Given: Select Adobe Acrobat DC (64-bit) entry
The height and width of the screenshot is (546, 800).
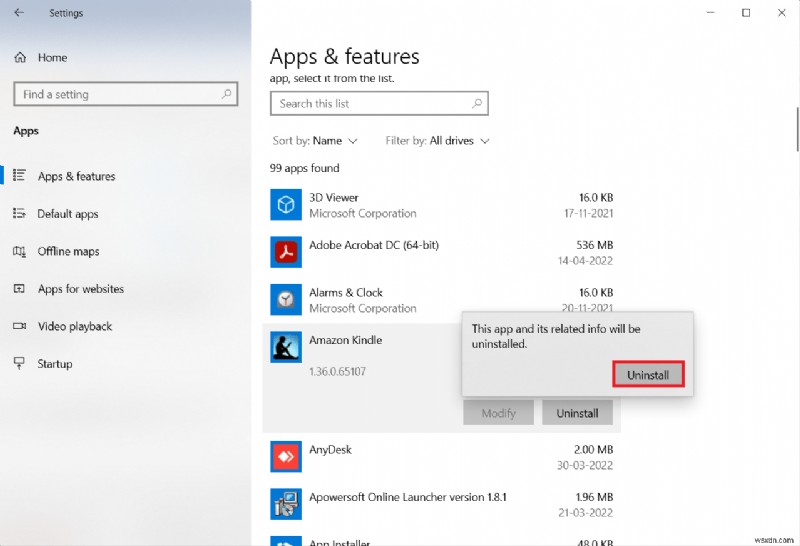Looking at the screenshot, I should tap(374, 245).
